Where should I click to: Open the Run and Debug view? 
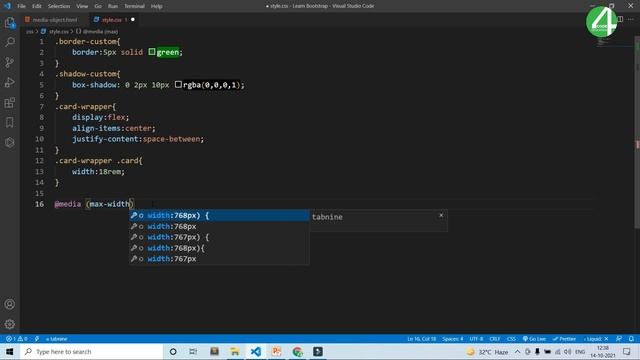(x=10, y=82)
